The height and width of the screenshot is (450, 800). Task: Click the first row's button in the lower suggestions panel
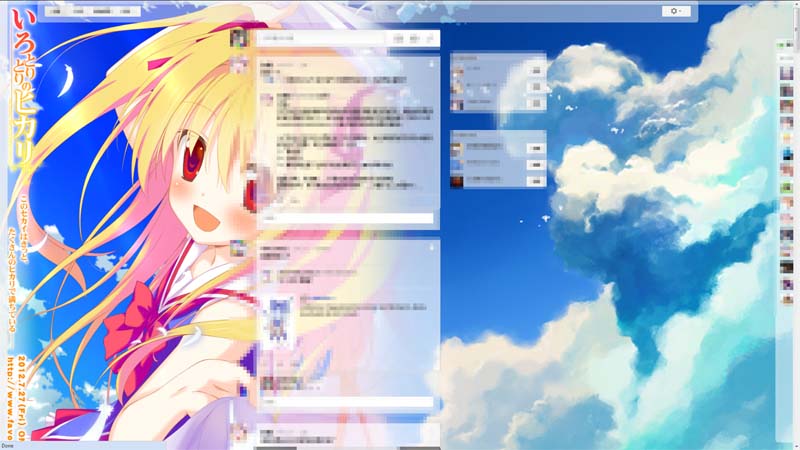tap(536, 148)
